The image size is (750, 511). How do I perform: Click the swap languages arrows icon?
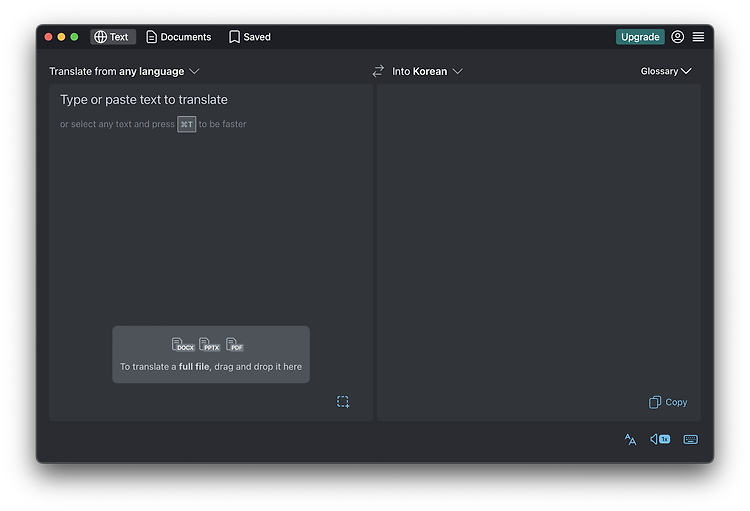pos(378,71)
